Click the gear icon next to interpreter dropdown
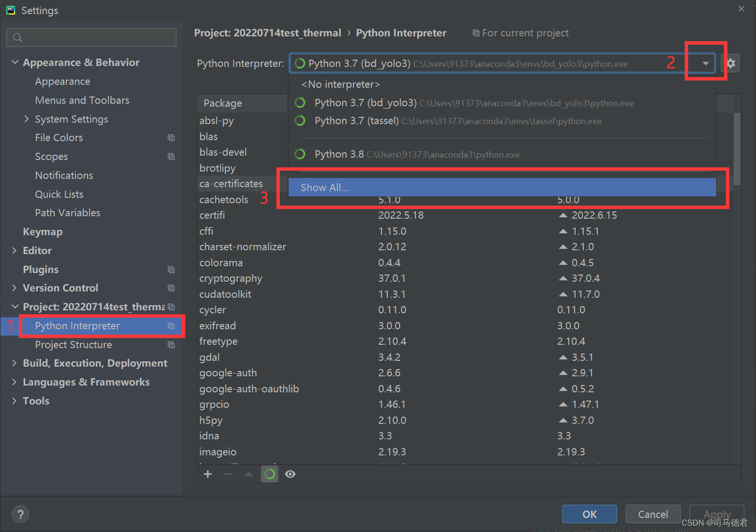The height and width of the screenshot is (532, 756). 731,63
